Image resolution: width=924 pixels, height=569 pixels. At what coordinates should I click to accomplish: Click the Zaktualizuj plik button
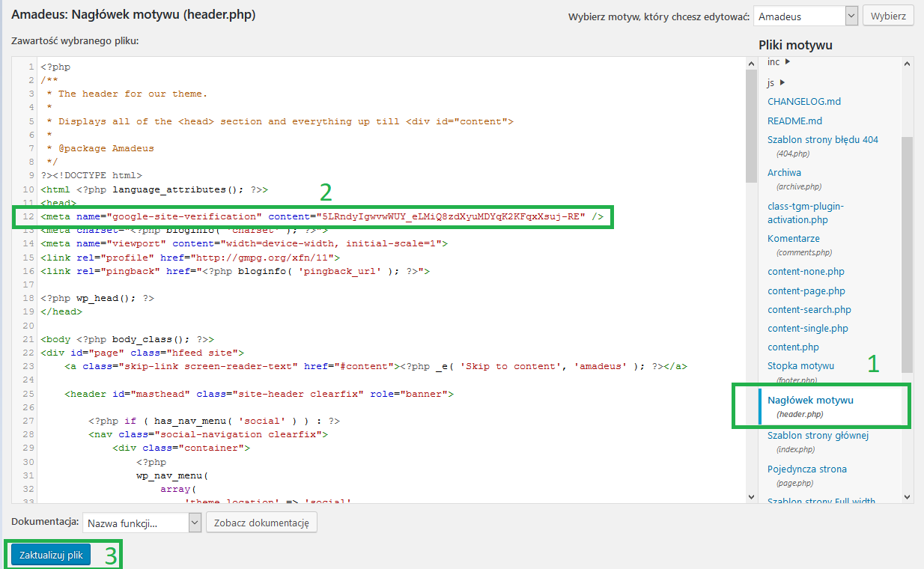[51, 555]
